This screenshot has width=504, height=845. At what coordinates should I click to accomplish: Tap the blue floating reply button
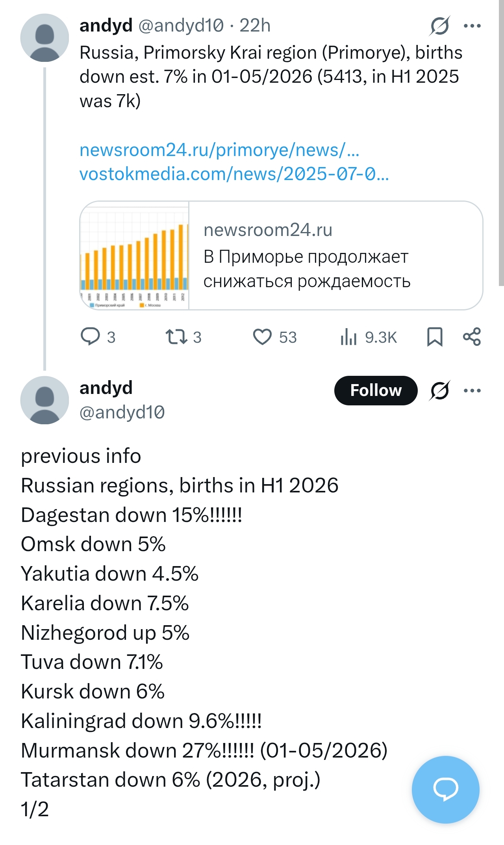(445, 789)
